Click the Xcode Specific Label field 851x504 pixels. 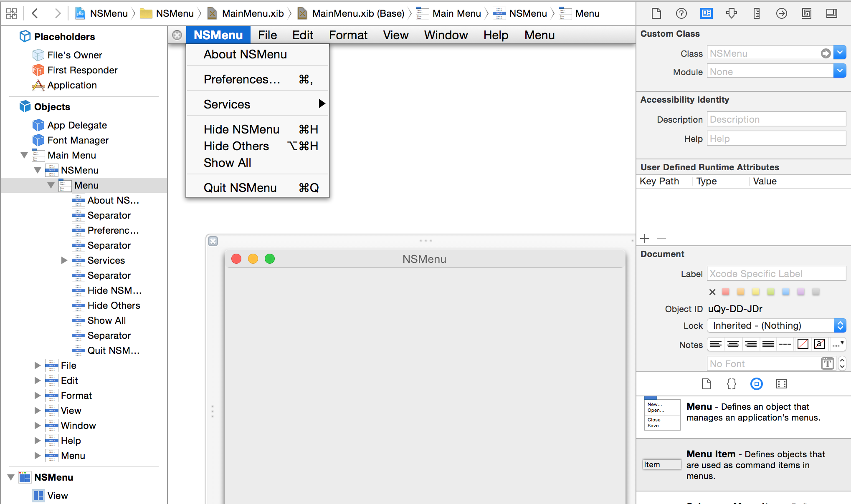(x=776, y=274)
